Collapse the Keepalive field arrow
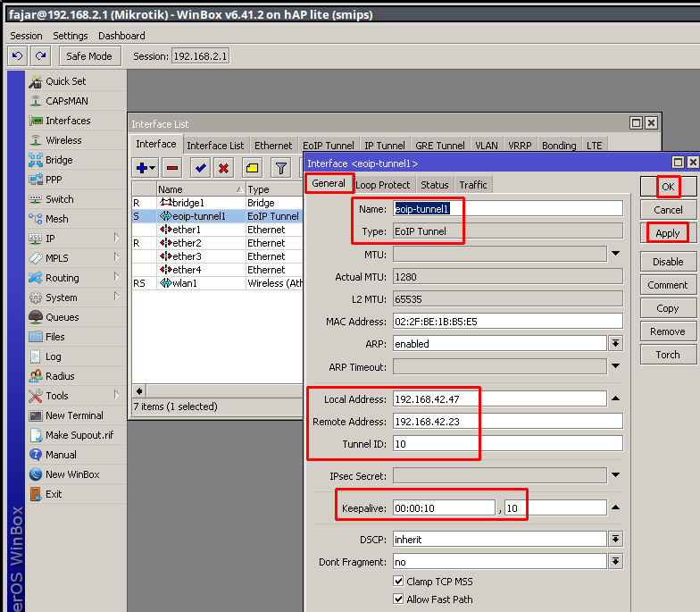700x612 pixels. (616, 507)
